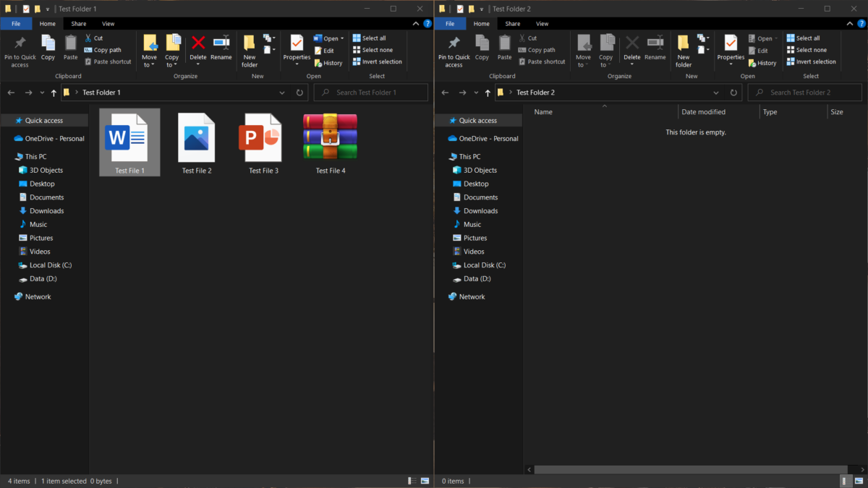This screenshot has width=868, height=488.
Task: Click Select none in Test Folder 1 ribbon
Action: tap(373, 50)
